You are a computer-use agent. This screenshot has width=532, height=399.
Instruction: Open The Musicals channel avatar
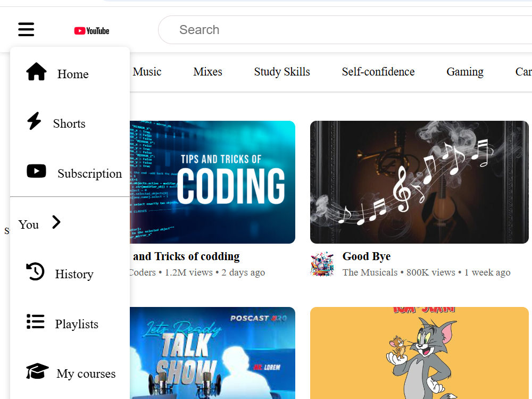click(322, 264)
